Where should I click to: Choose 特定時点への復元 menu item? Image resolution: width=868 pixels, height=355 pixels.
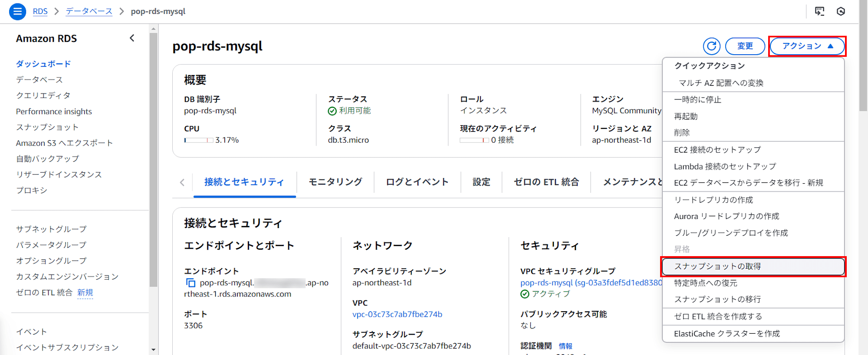[753, 283]
